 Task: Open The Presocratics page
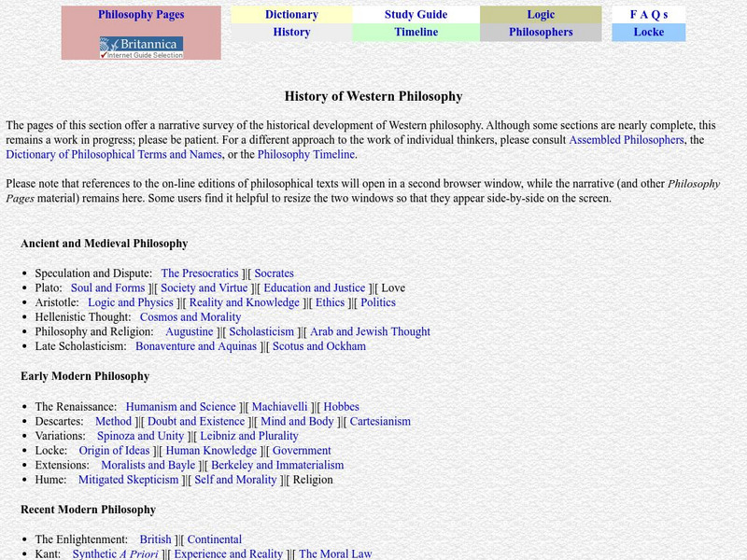200,273
